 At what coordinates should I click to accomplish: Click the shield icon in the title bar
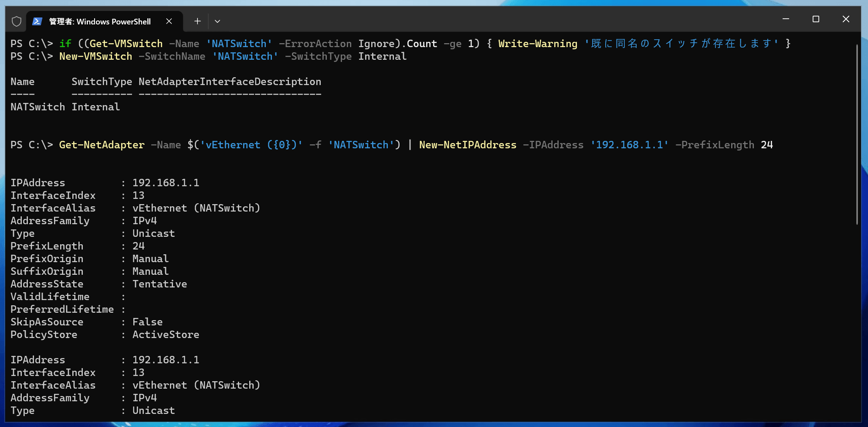click(16, 20)
